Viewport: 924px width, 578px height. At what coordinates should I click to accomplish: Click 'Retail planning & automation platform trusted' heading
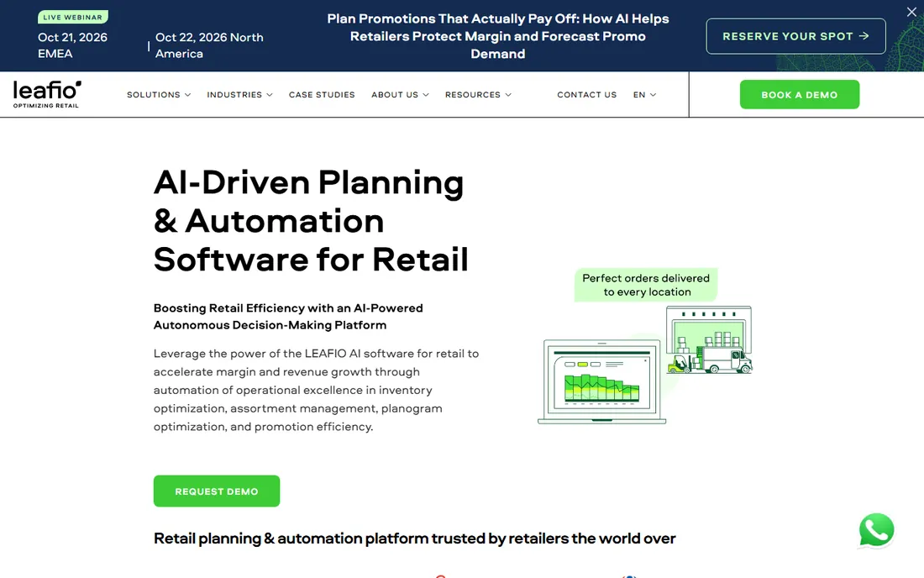pyautogui.click(x=414, y=538)
